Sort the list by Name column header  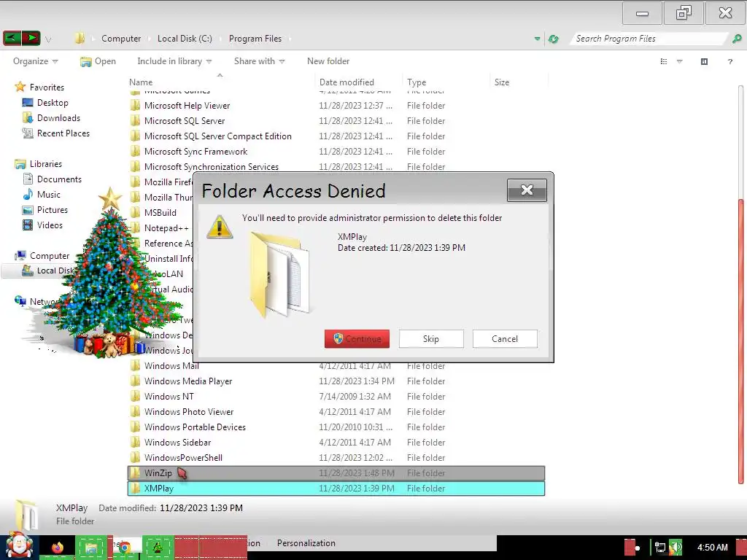click(141, 82)
